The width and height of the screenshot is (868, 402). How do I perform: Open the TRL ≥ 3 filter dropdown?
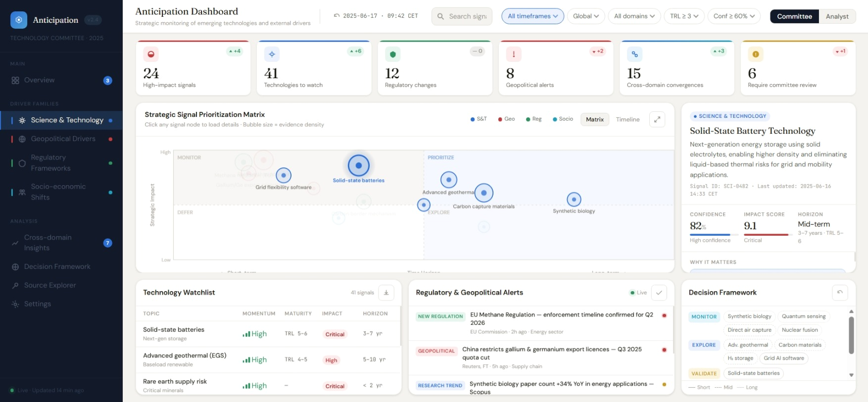[x=684, y=16]
